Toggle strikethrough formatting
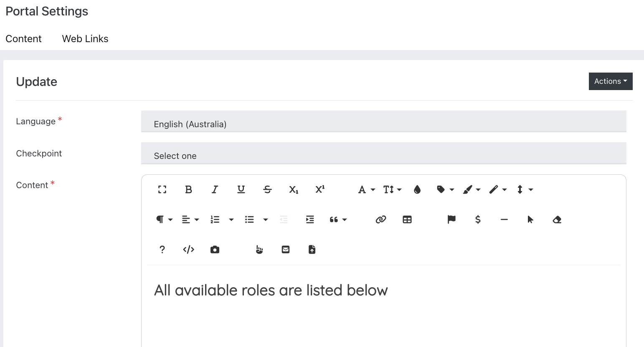 (x=267, y=190)
